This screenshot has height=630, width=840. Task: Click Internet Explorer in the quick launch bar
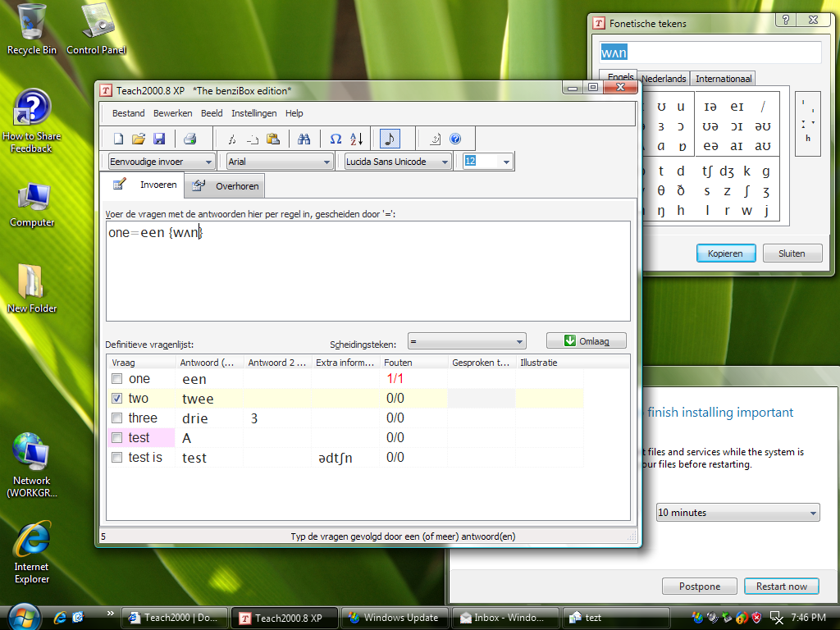tap(60, 618)
